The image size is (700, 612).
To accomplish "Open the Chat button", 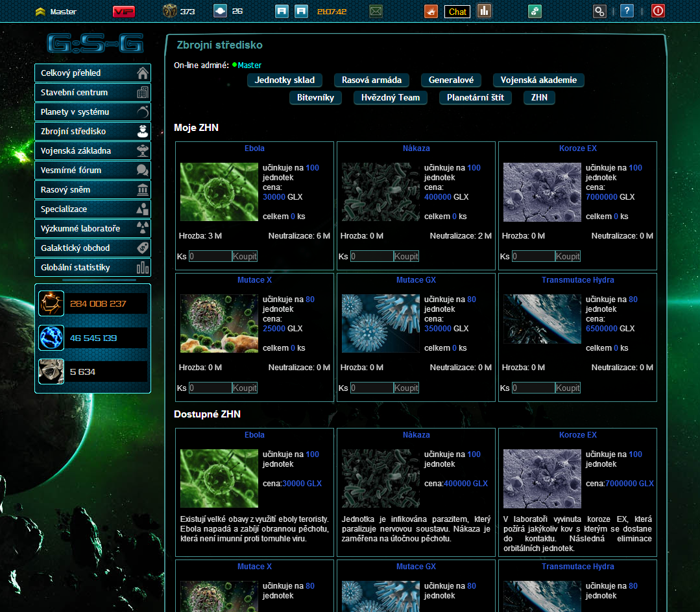I will (x=457, y=12).
